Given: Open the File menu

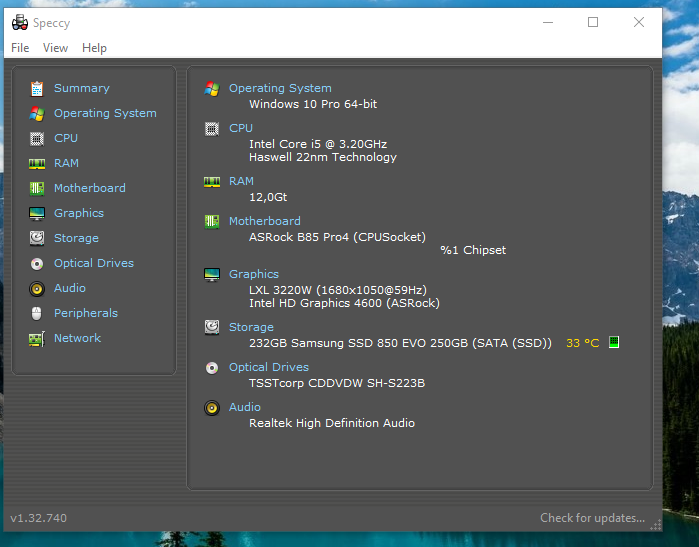Looking at the screenshot, I should [20, 48].
